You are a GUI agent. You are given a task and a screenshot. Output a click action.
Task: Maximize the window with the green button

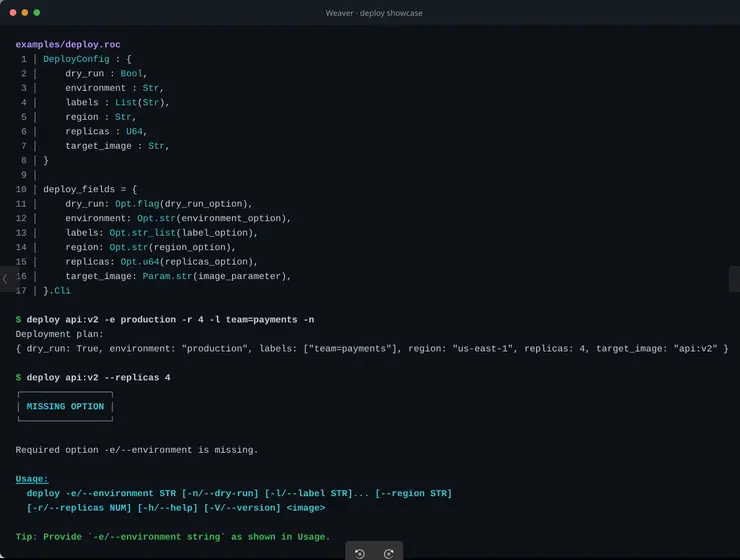click(x=36, y=13)
